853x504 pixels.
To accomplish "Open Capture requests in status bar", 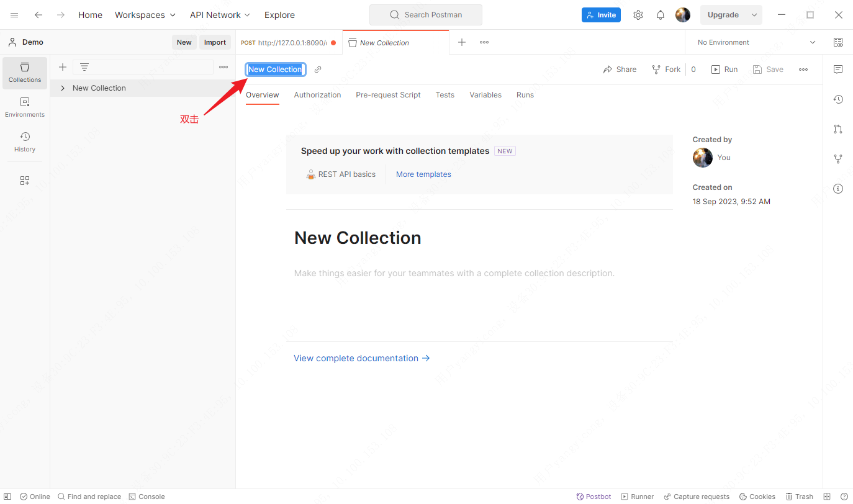I will pyautogui.click(x=697, y=497).
